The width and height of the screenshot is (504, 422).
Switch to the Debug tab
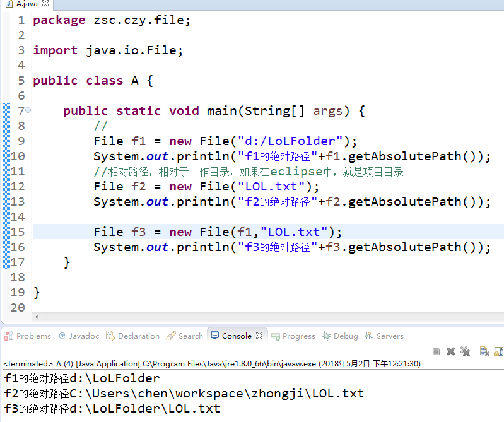tap(340, 336)
